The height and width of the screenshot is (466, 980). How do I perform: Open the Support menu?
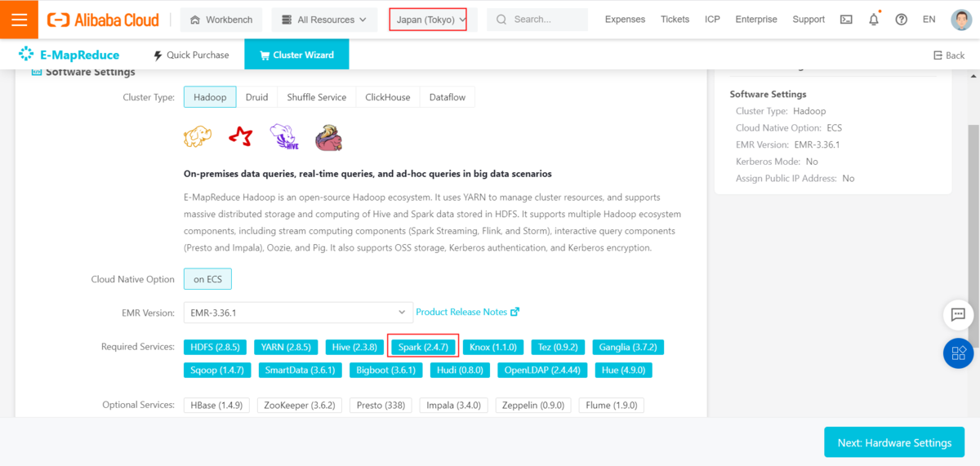(808, 20)
